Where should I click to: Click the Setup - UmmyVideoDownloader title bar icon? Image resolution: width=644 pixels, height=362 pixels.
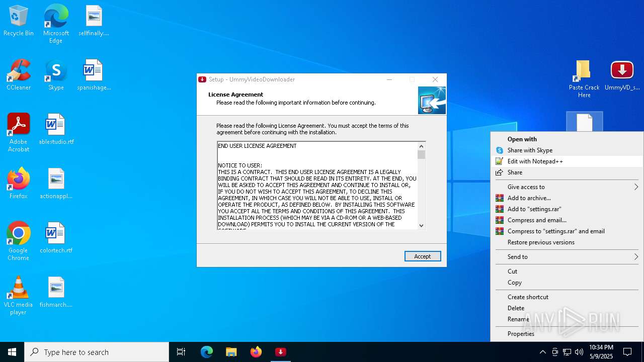click(202, 79)
